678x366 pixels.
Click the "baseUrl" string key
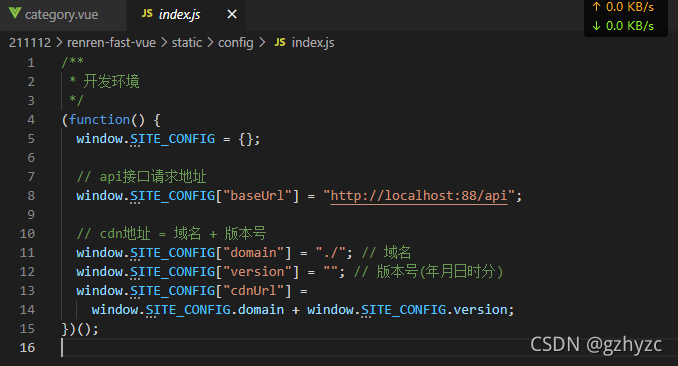point(258,196)
